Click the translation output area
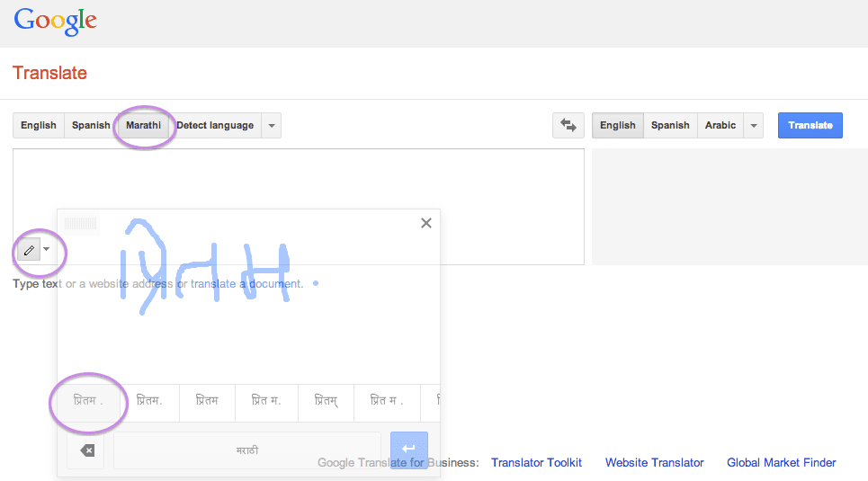Viewport: 868px width, 481px height. click(729, 207)
